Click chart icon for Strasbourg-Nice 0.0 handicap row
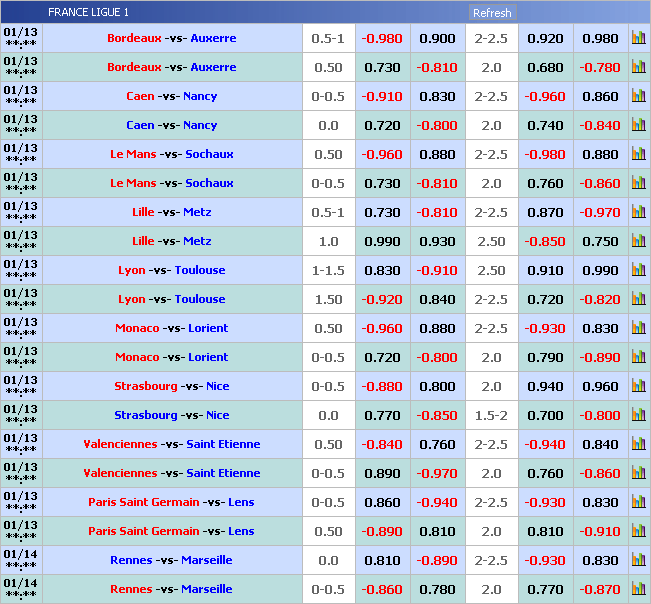 638,415
